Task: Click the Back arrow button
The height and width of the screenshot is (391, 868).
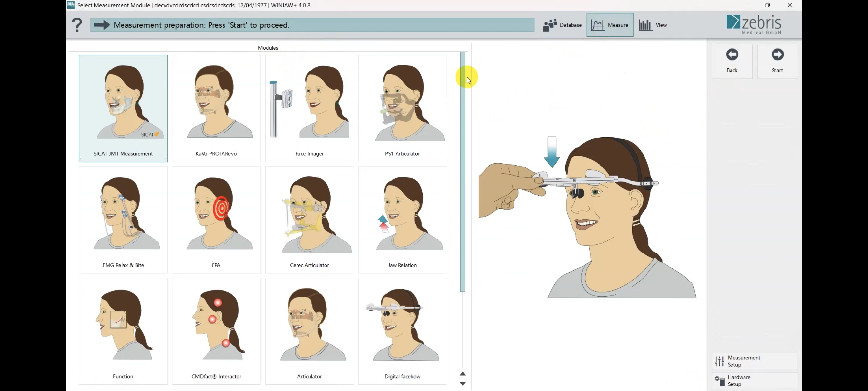Action: [x=732, y=61]
